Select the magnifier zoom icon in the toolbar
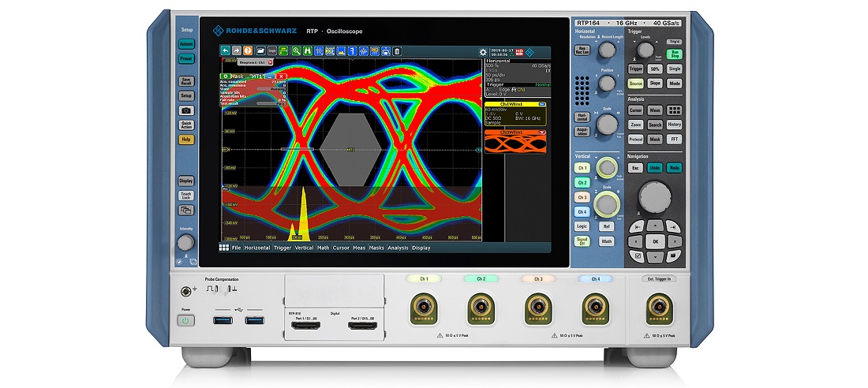Image resolution: width=868 pixels, height=388 pixels. (296, 51)
